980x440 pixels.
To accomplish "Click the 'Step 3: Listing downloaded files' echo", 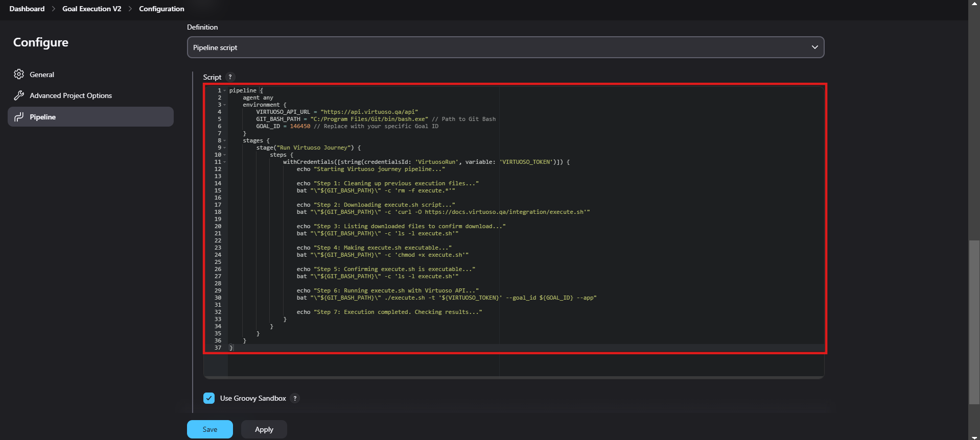I will (x=401, y=226).
